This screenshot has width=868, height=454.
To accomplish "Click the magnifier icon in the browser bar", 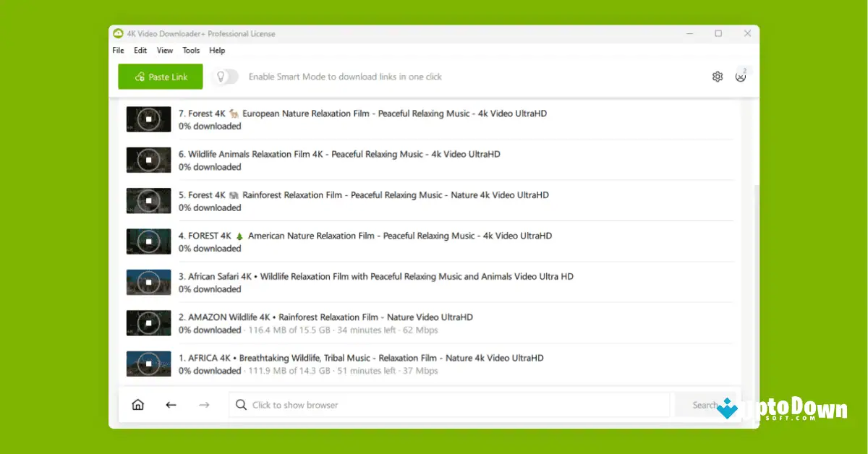I will (x=241, y=405).
